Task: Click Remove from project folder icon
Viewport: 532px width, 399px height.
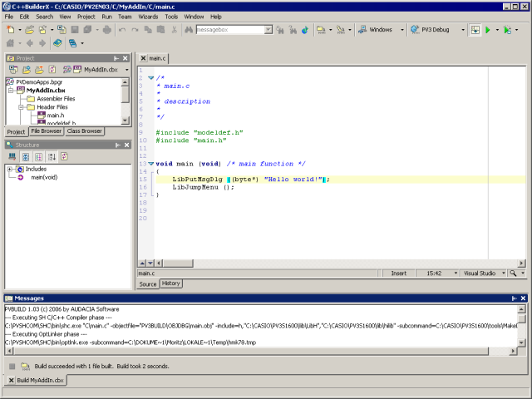Action: [39, 70]
